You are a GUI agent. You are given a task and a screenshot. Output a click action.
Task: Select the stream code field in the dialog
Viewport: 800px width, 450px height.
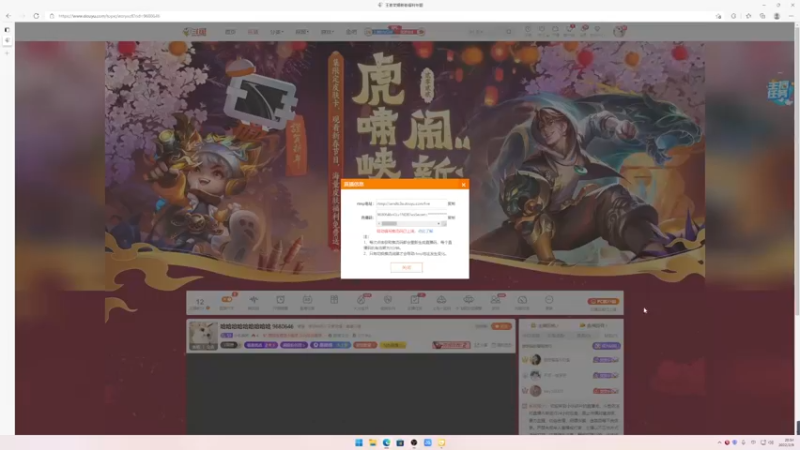tap(411, 215)
